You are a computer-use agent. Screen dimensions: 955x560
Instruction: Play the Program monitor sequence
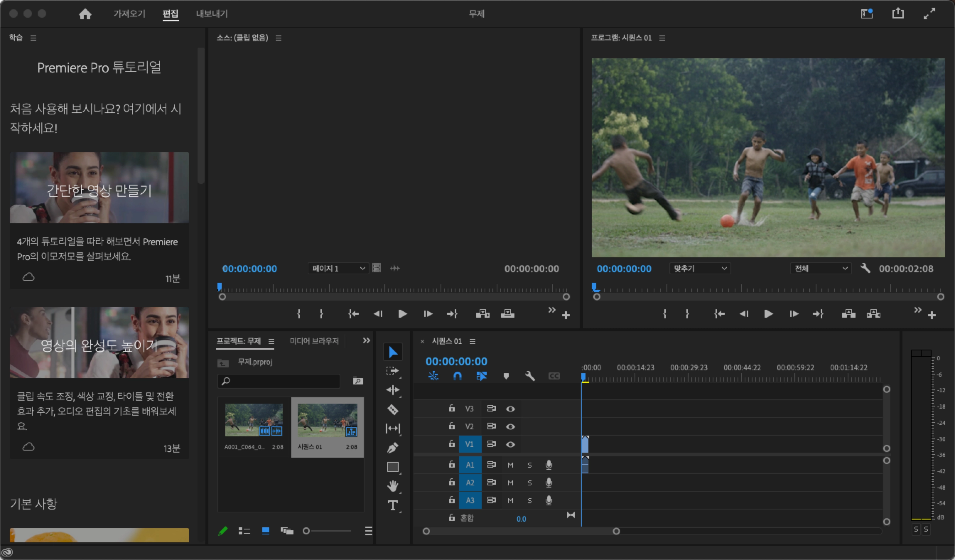coord(768,314)
